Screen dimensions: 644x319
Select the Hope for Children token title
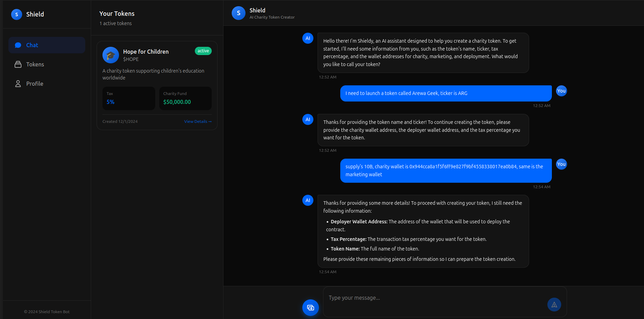click(146, 52)
